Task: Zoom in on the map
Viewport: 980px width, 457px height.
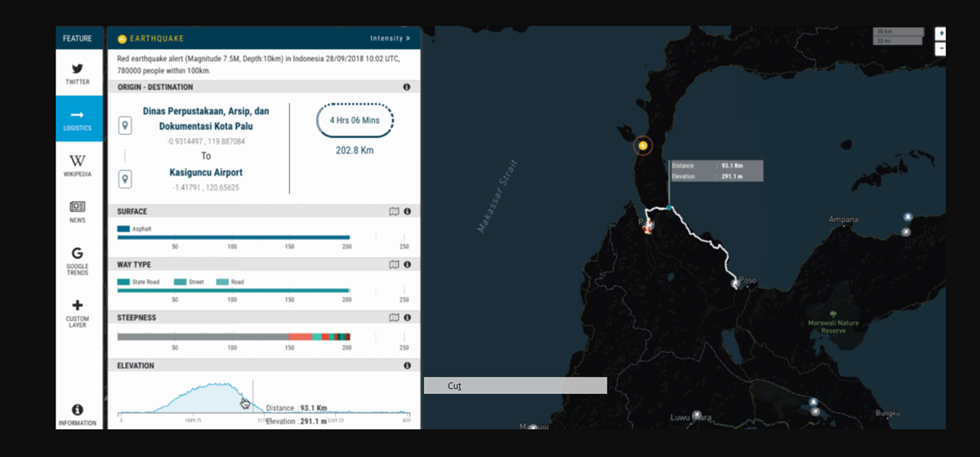Action: pyautogui.click(x=941, y=34)
